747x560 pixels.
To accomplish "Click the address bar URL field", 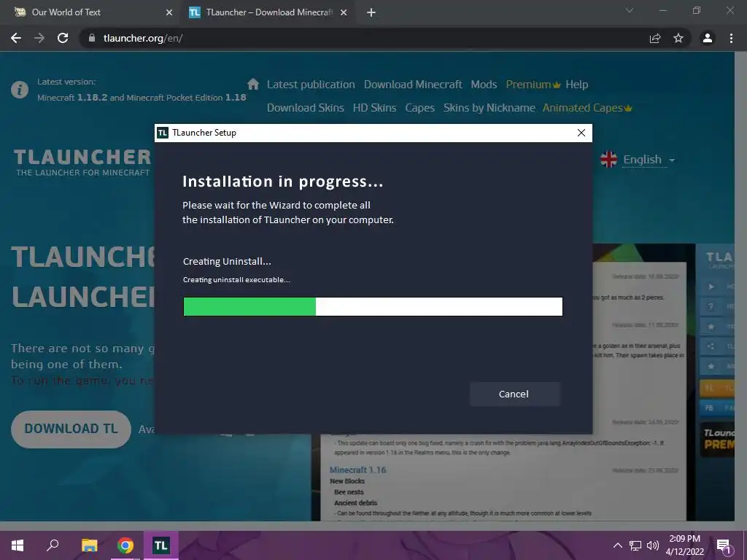I will (x=362, y=38).
